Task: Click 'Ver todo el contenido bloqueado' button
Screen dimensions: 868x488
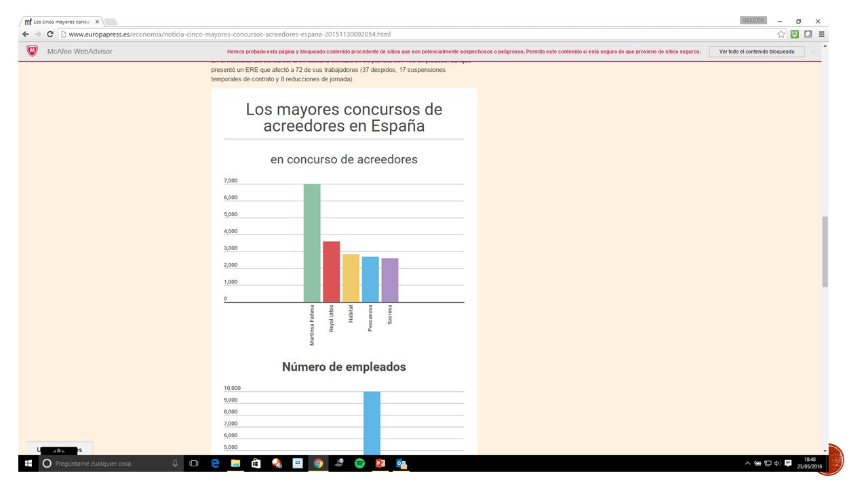Action: coord(757,52)
